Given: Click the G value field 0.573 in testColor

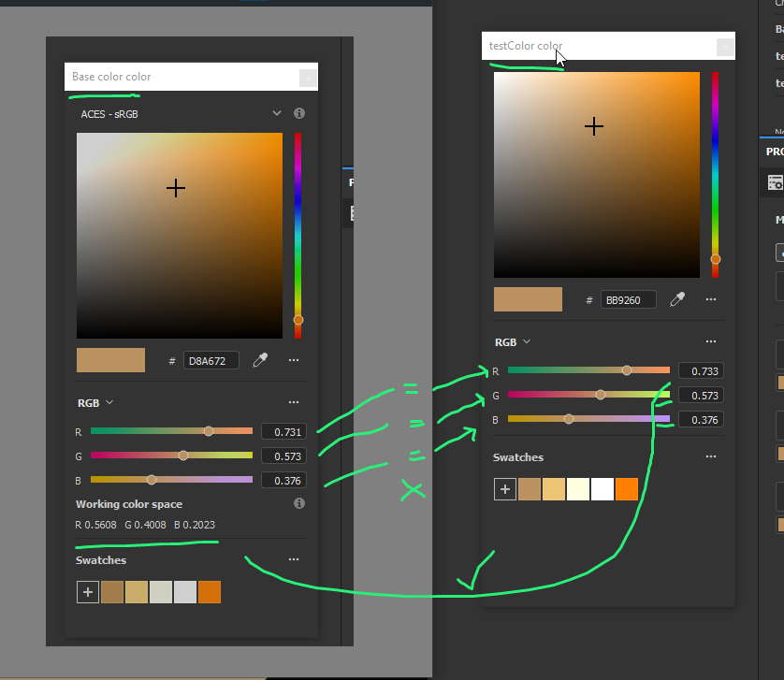Looking at the screenshot, I should point(701,396).
